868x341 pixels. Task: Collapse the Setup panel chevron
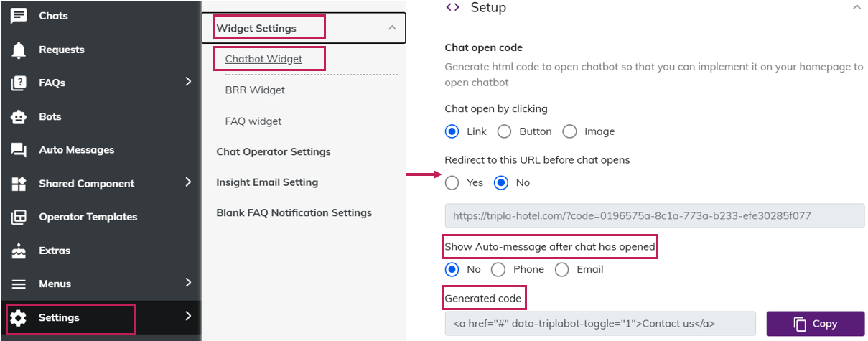[x=856, y=7]
